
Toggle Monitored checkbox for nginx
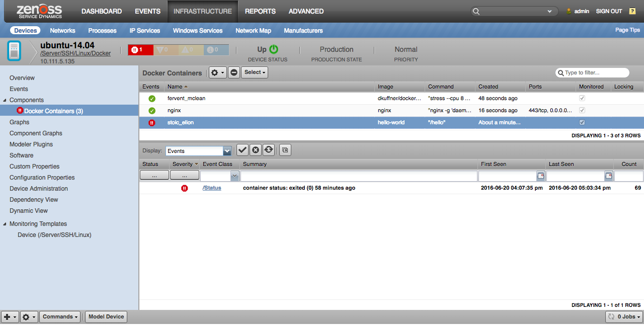pyautogui.click(x=582, y=111)
